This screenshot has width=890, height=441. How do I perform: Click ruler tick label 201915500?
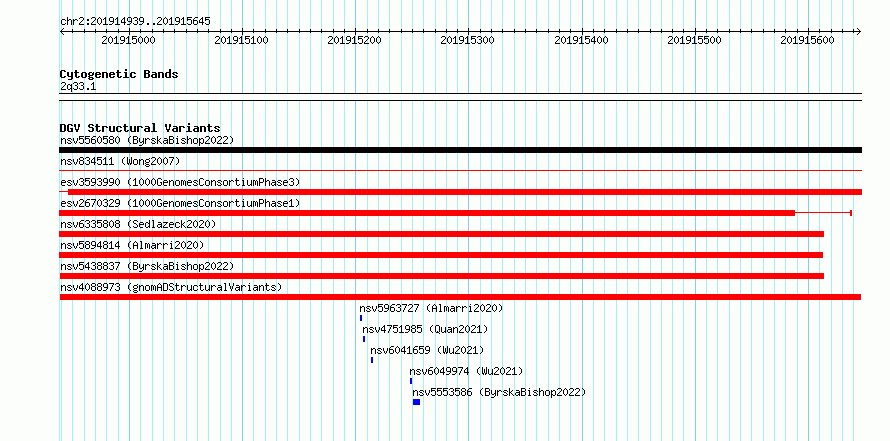click(x=694, y=40)
